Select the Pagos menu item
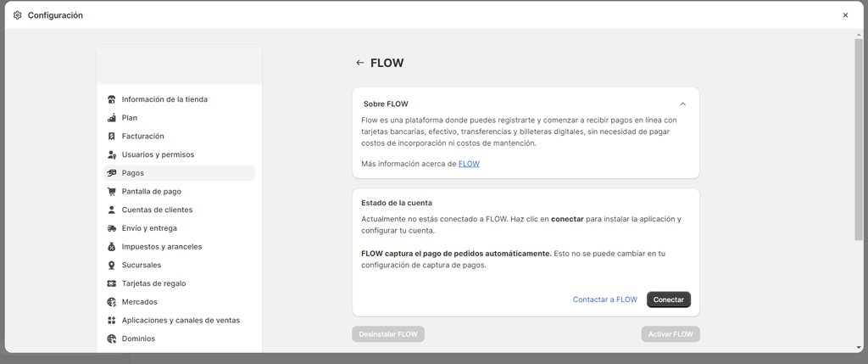 point(180,173)
